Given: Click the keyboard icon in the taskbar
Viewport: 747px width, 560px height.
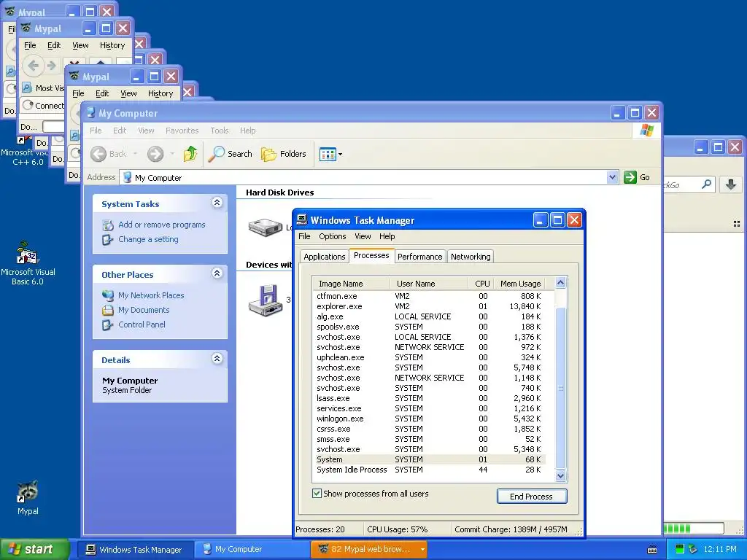Looking at the screenshot, I should 652,550.
